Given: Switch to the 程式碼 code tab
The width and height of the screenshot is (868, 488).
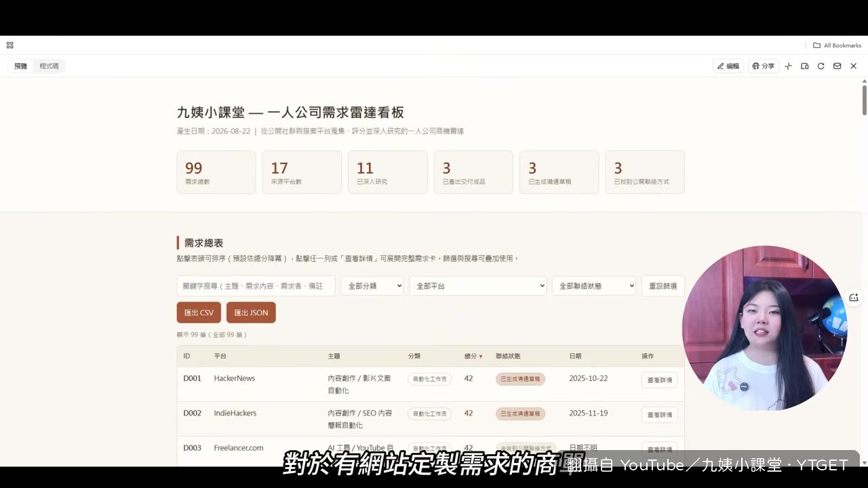Looking at the screenshot, I should (x=49, y=66).
